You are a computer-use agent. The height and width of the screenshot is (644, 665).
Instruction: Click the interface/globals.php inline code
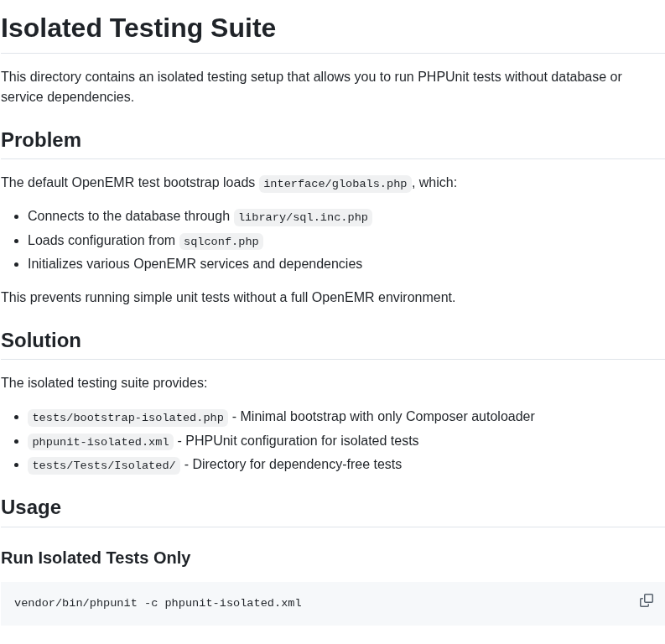[335, 184]
